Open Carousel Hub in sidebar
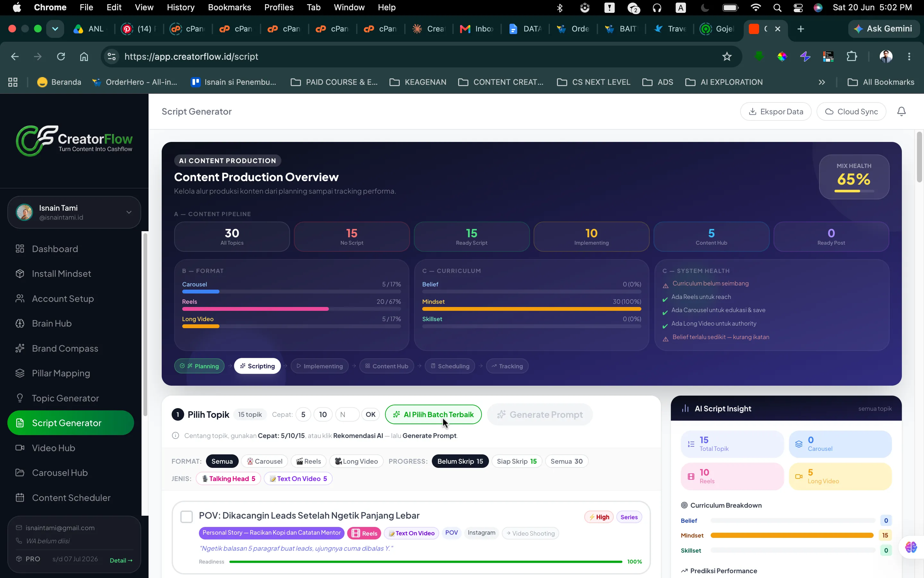This screenshot has width=924, height=578. tap(60, 472)
